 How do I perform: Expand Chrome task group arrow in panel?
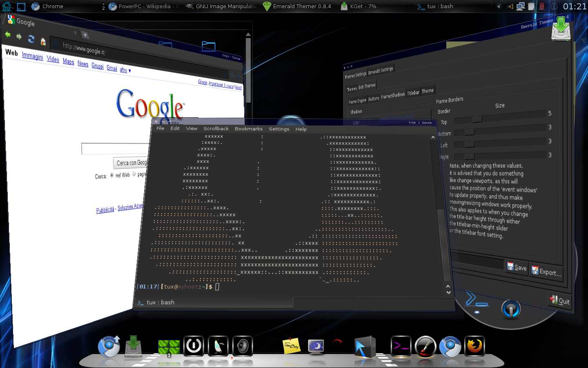[103, 6]
